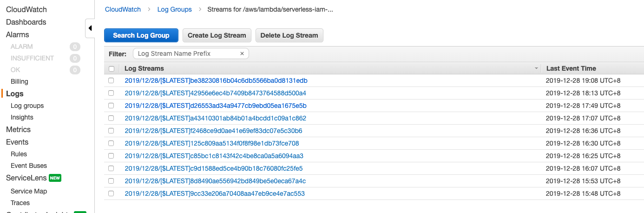
Task: Open ServiceLens in the sidebar
Action: [26, 178]
